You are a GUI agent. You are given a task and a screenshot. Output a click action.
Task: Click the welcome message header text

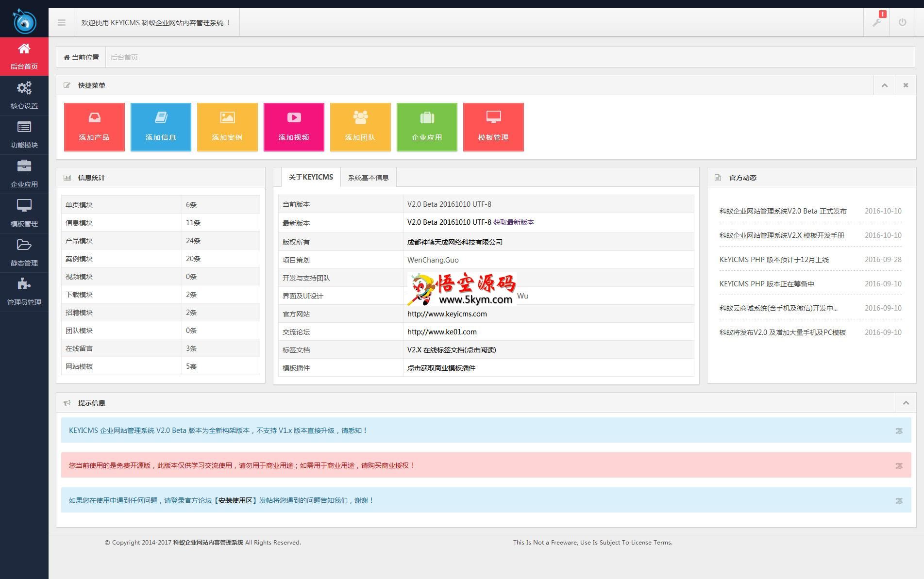click(156, 23)
